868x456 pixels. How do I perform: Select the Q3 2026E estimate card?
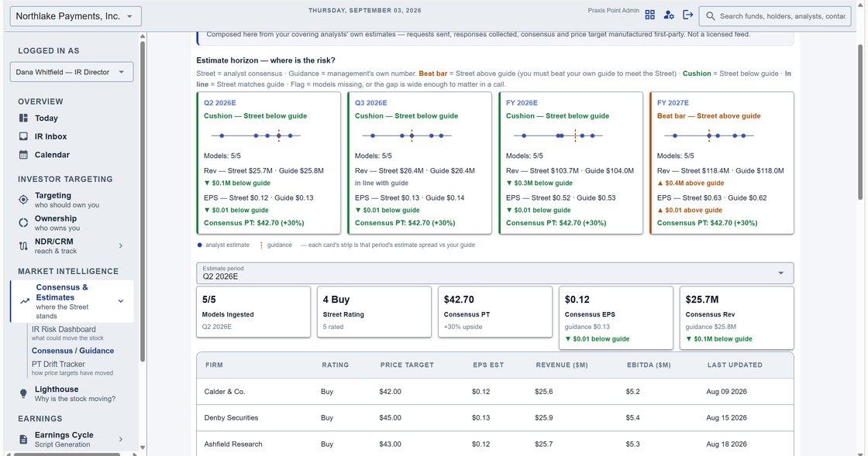[419, 163]
